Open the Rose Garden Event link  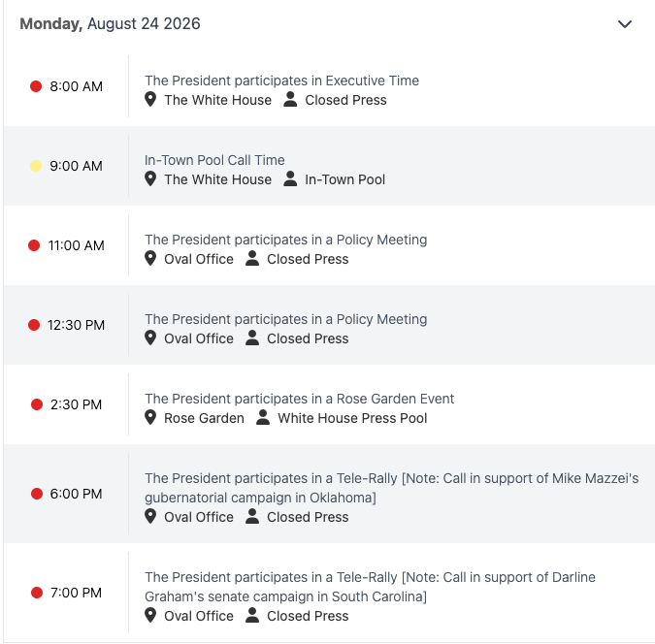coord(299,399)
